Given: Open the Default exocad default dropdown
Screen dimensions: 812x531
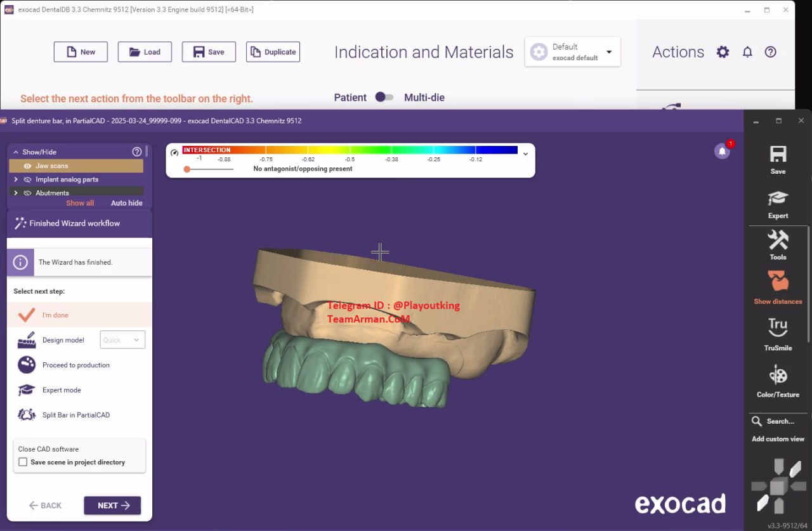Looking at the screenshot, I should (x=572, y=52).
